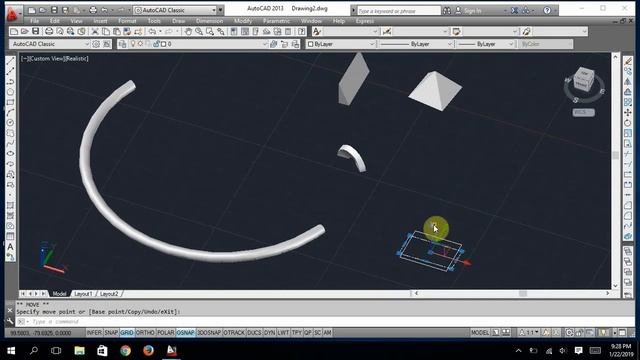Open the Draw menu

point(178,21)
